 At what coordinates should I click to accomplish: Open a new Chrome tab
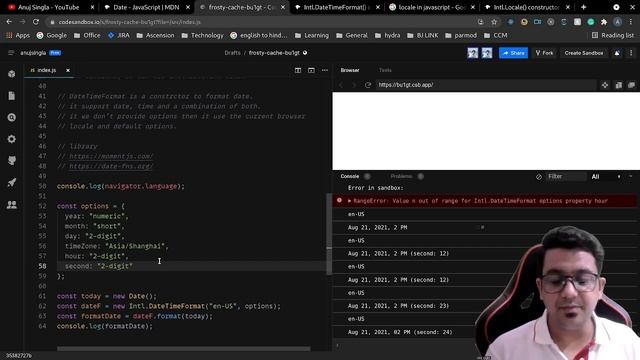coord(583,7)
